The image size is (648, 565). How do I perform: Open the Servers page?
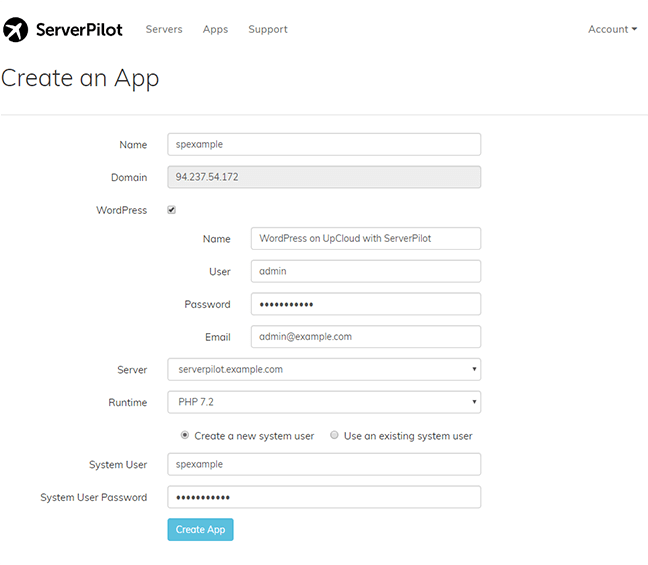[164, 30]
